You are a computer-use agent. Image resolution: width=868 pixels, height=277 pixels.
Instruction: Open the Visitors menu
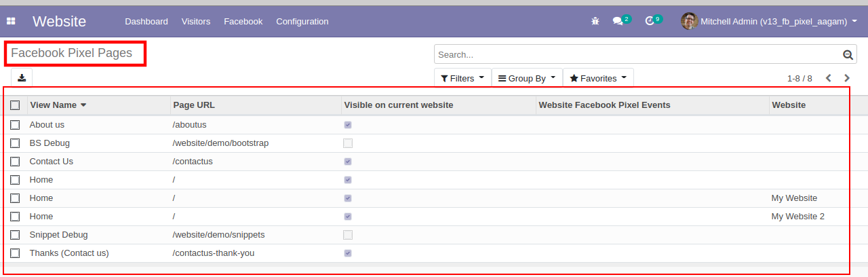pos(196,21)
